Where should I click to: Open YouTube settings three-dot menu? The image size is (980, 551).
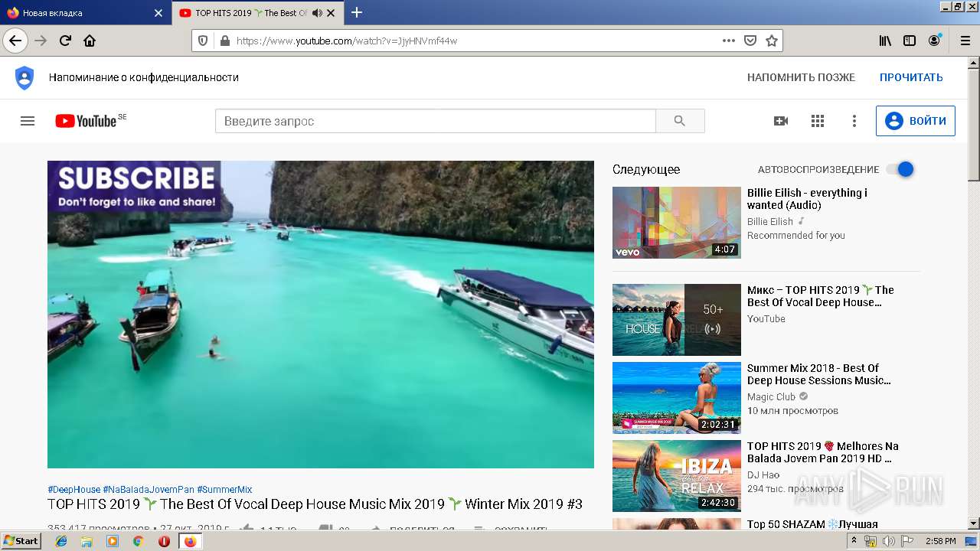point(854,121)
